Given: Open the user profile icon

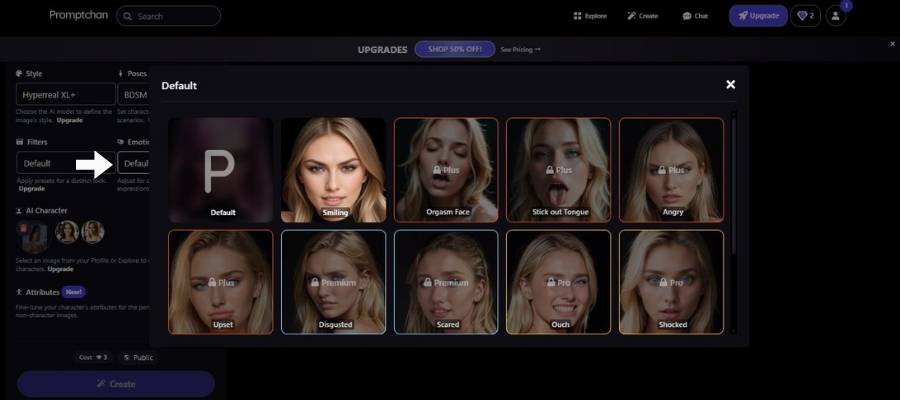Looking at the screenshot, I should point(836,16).
